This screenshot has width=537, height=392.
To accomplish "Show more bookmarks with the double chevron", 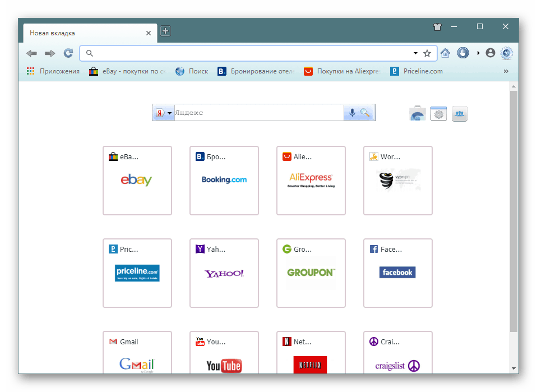I will [506, 71].
